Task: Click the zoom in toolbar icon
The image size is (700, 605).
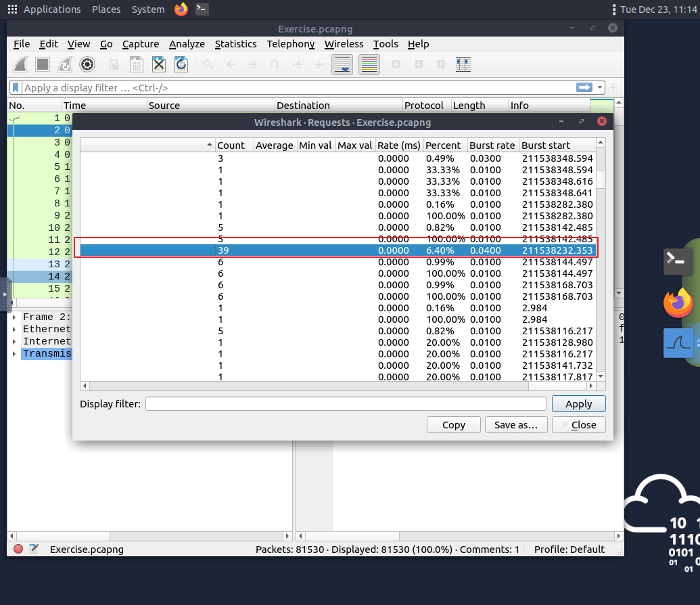Action: pyautogui.click(x=396, y=65)
